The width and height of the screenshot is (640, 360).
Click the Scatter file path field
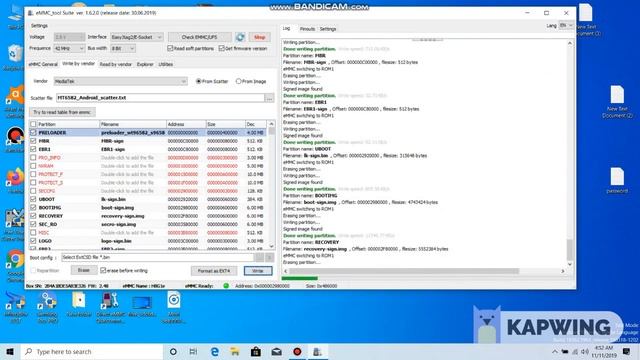tap(160, 98)
